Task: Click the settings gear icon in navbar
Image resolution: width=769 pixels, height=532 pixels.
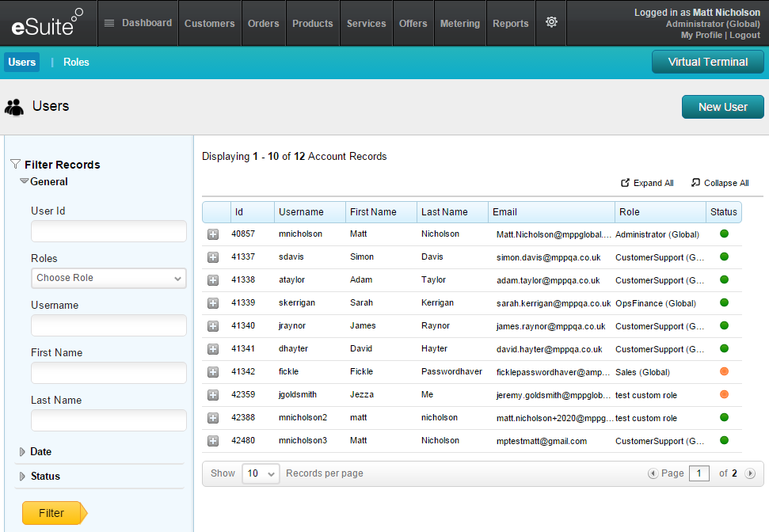Action: pyautogui.click(x=551, y=22)
